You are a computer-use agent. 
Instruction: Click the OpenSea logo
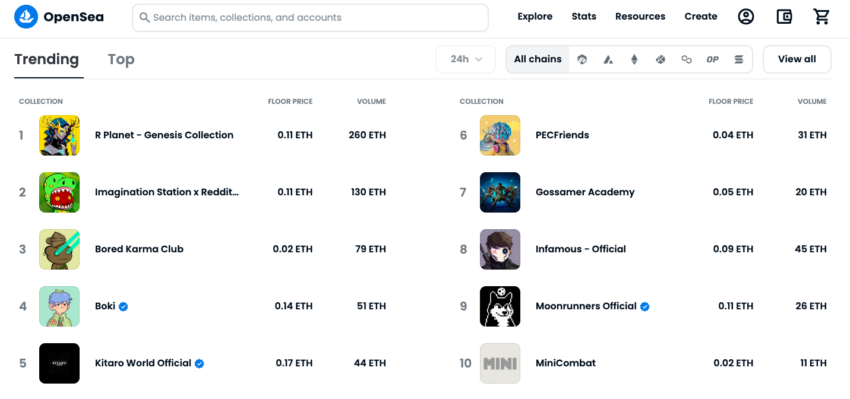tap(59, 17)
